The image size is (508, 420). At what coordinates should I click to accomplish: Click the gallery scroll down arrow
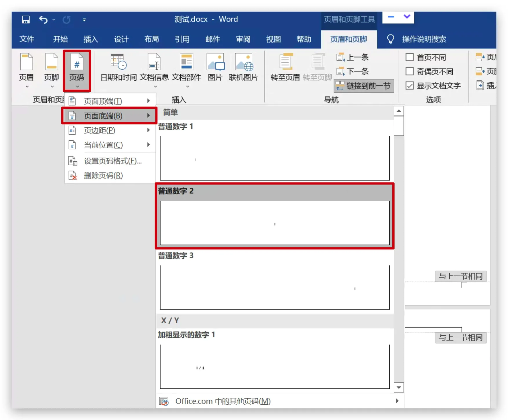click(x=399, y=388)
